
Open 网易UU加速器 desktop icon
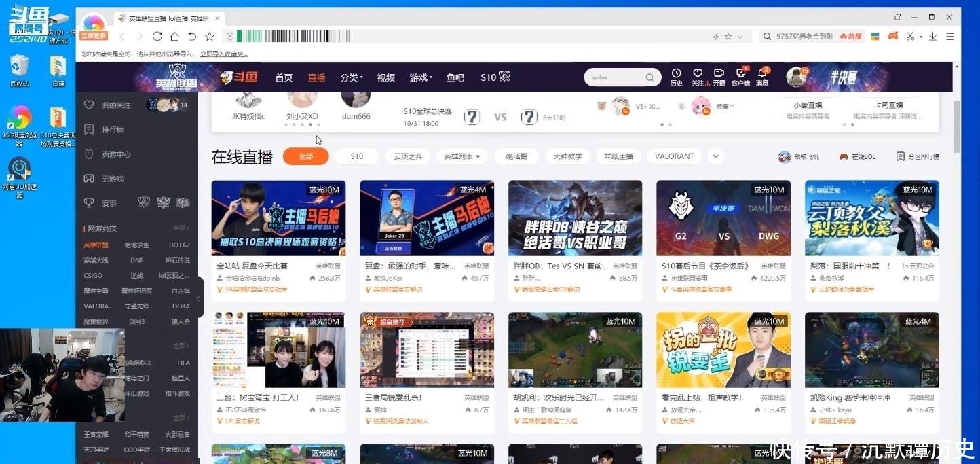[18, 177]
